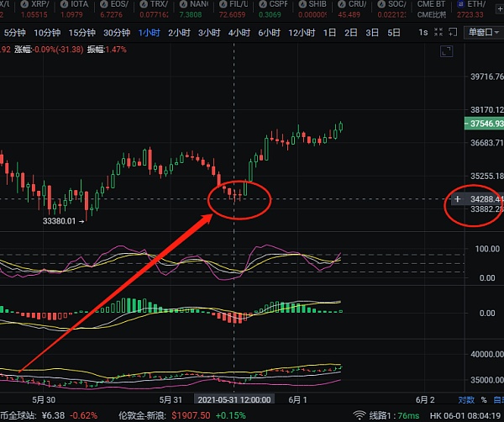
Task: Click the 5月 30 date on time axis
Action: 44,400
